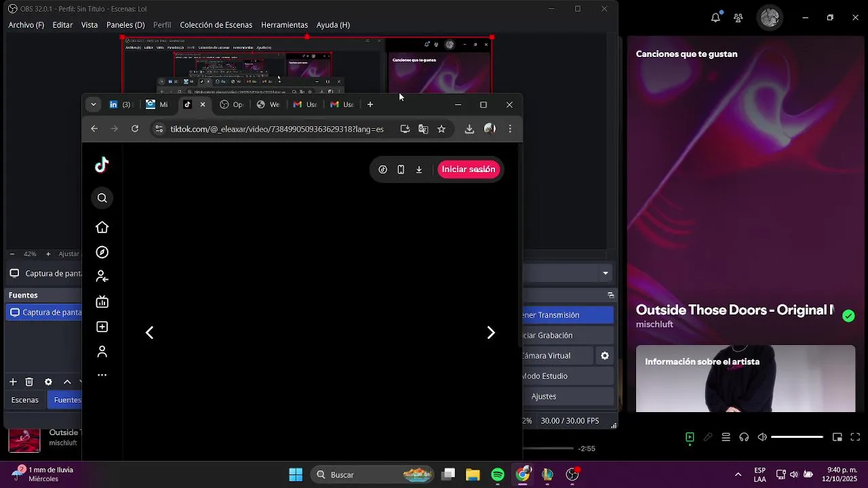Open OBS Vista menu
868x488 pixels.
point(90,24)
